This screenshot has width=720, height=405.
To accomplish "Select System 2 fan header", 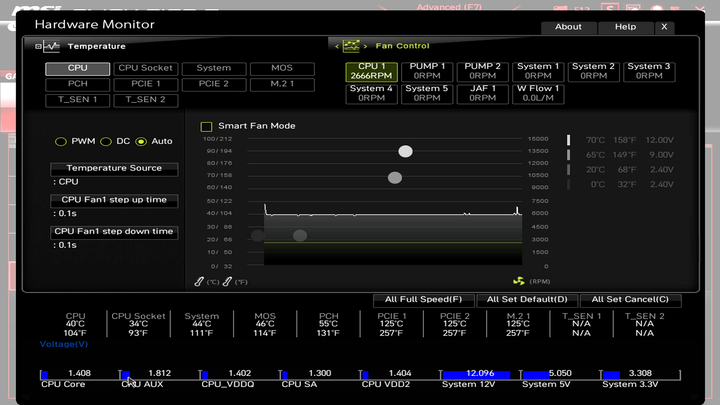I will pyautogui.click(x=593, y=72).
